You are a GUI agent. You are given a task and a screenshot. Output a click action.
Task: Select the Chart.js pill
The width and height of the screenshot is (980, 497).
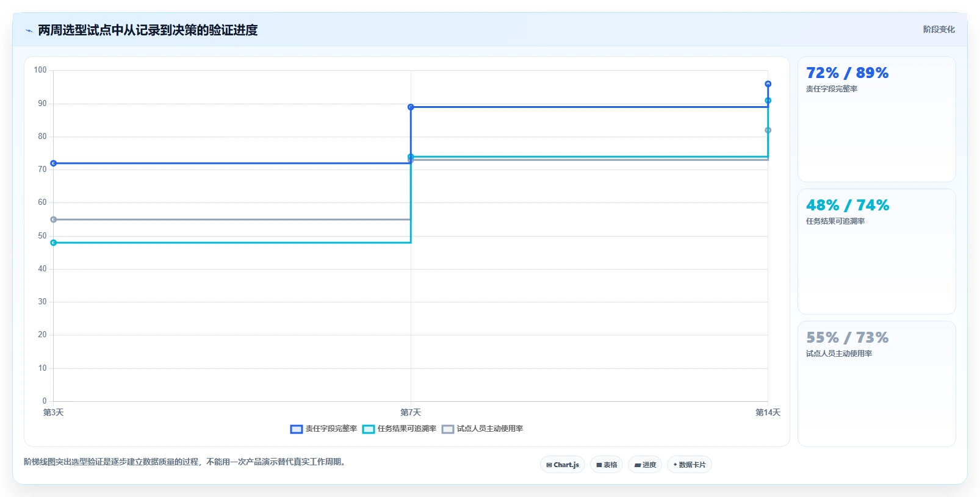click(x=563, y=465)
